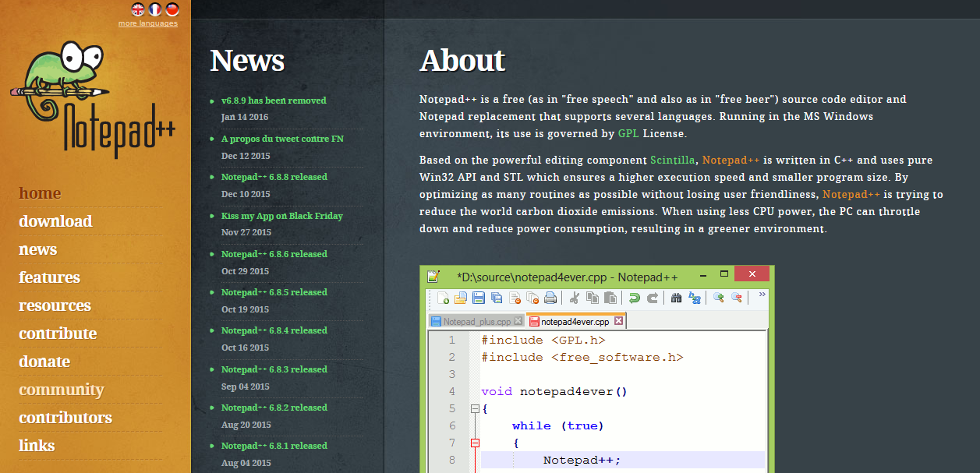Image resolution: width=980 pixels, height=473 pixels.
Task: Collapse red fold marker at line 7
Action: coord(474,443)
